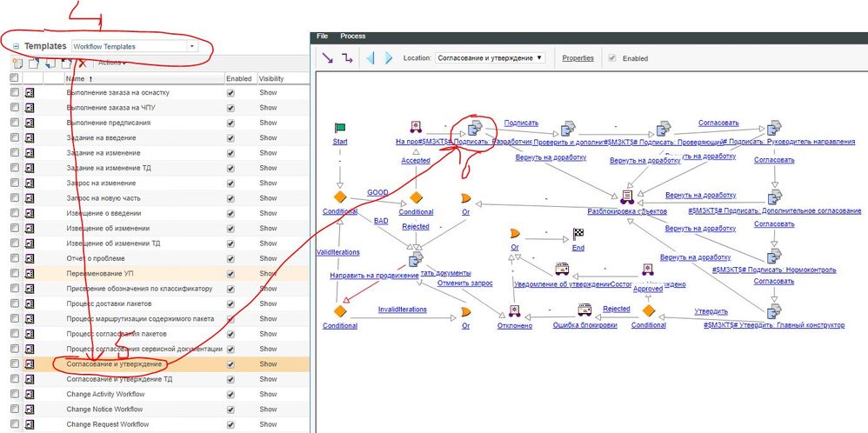Click the Руководитель направления activity node icon

point(774,128)
